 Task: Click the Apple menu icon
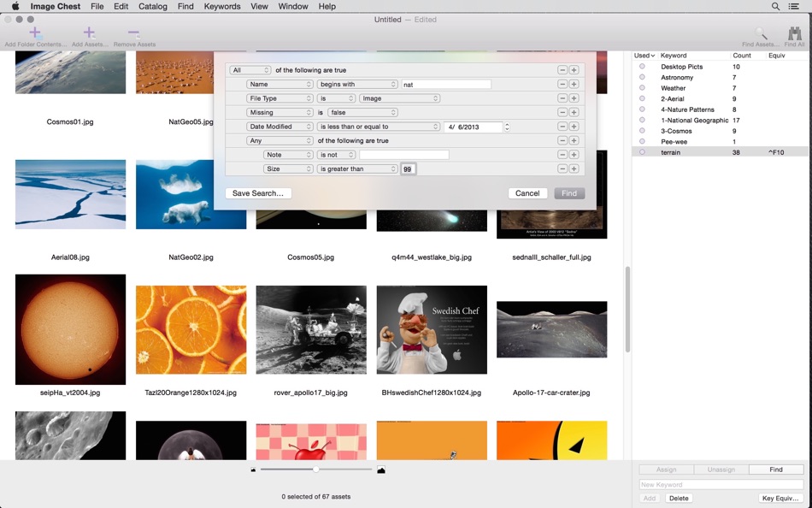pos(14,6)
